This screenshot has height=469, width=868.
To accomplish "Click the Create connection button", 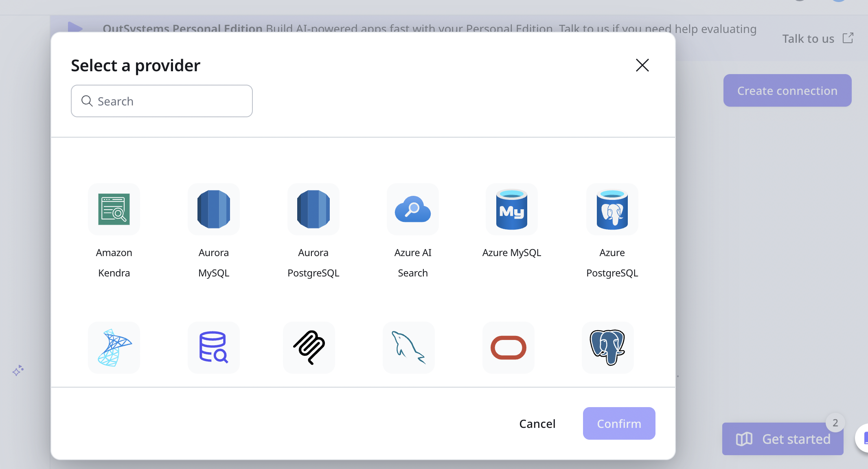I will pyautogui.click(x=787, y=90).
